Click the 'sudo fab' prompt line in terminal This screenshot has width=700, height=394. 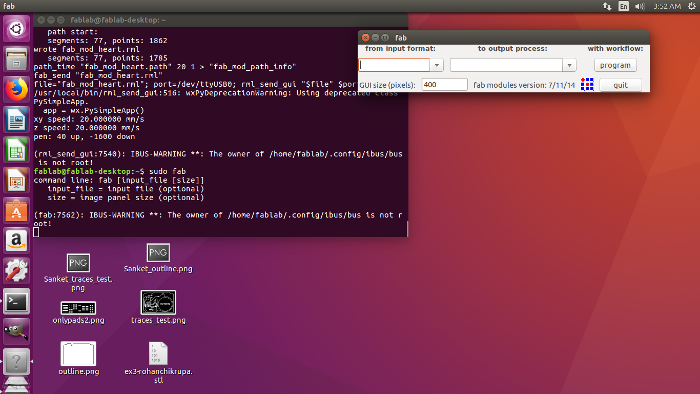click(110, 171)
